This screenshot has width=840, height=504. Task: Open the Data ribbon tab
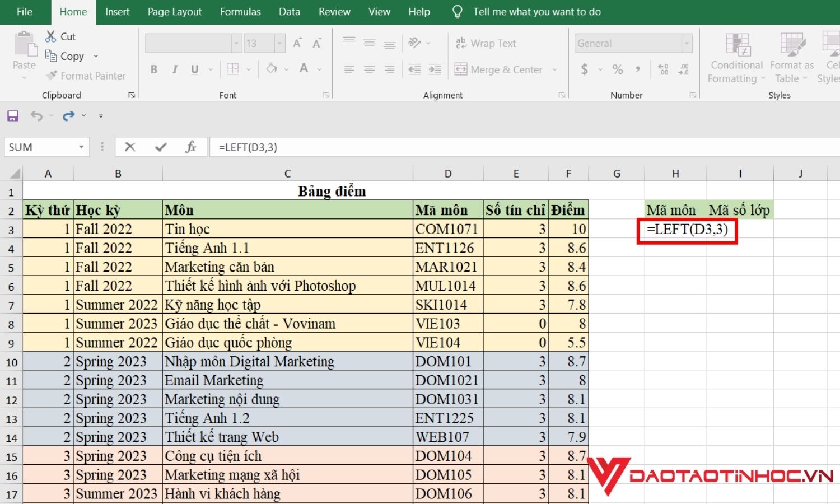coord(289,11)
